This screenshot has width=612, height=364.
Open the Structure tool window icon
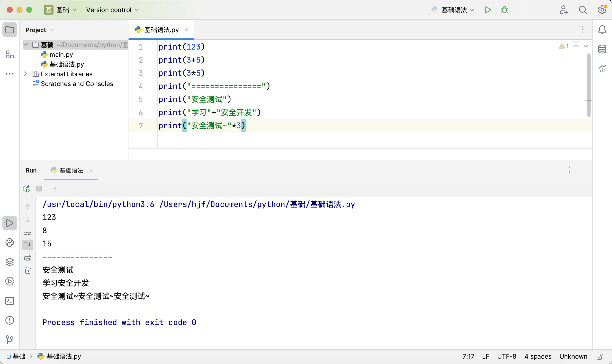click(x=9, y=54)
